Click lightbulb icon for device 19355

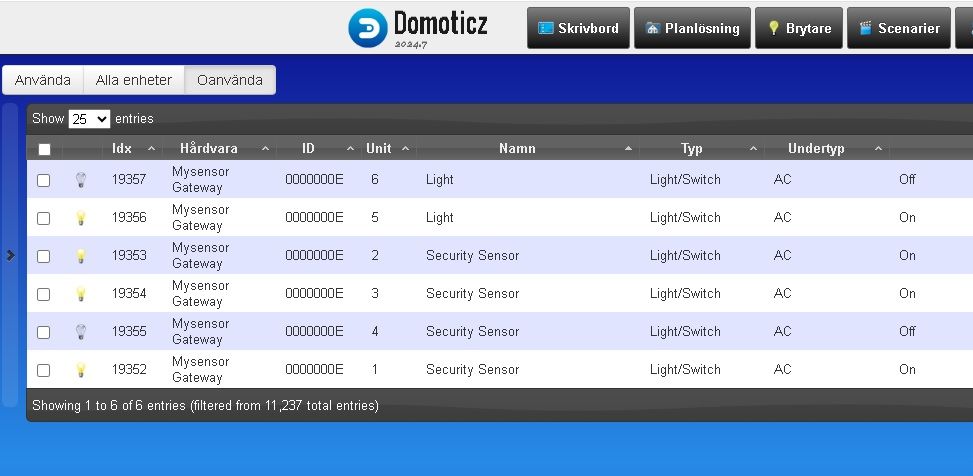coord(81,332)
